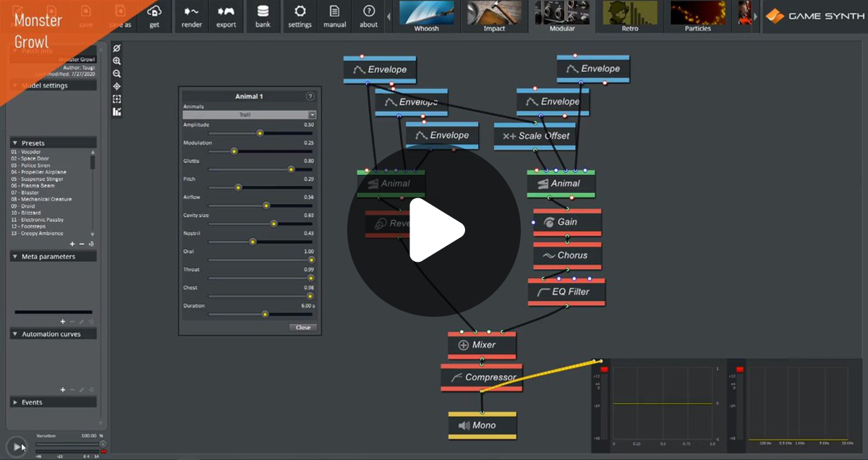
Task: Click the Glottis slider knob
Action: tap(292, 169)
